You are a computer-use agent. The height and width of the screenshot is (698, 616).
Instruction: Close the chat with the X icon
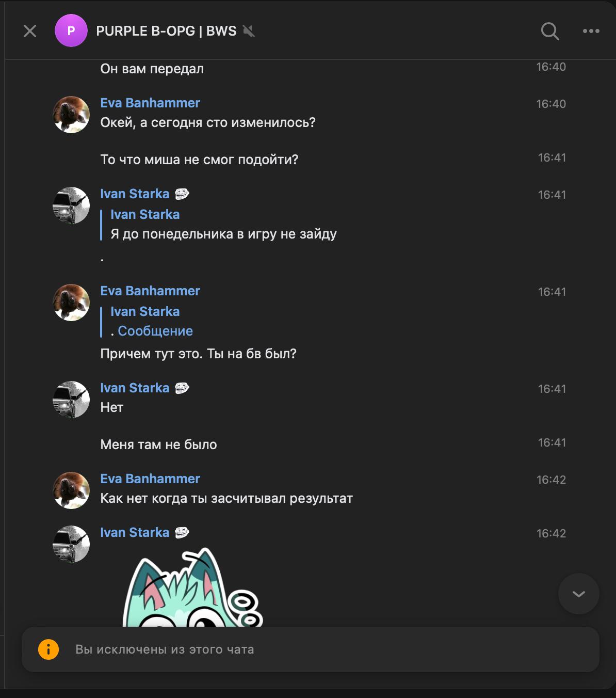point(30,31)
